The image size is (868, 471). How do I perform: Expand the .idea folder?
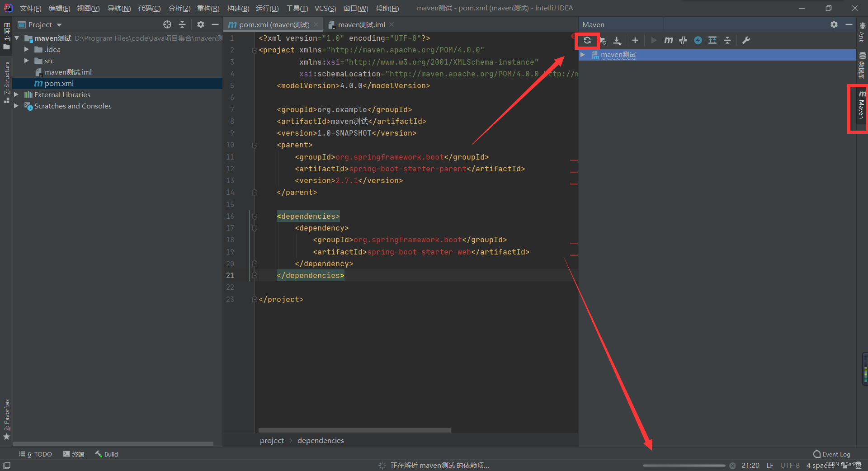pyautogui.click(x=26, y=49)
